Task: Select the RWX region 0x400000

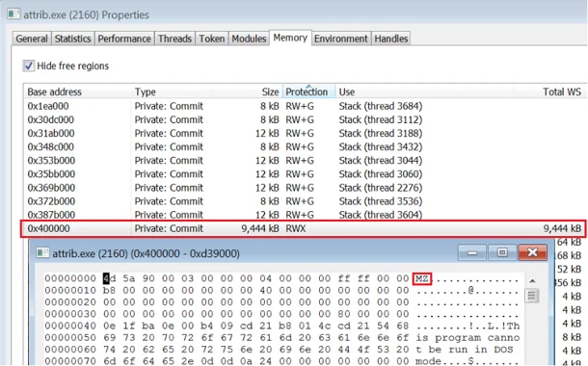Action: point(304,228)
